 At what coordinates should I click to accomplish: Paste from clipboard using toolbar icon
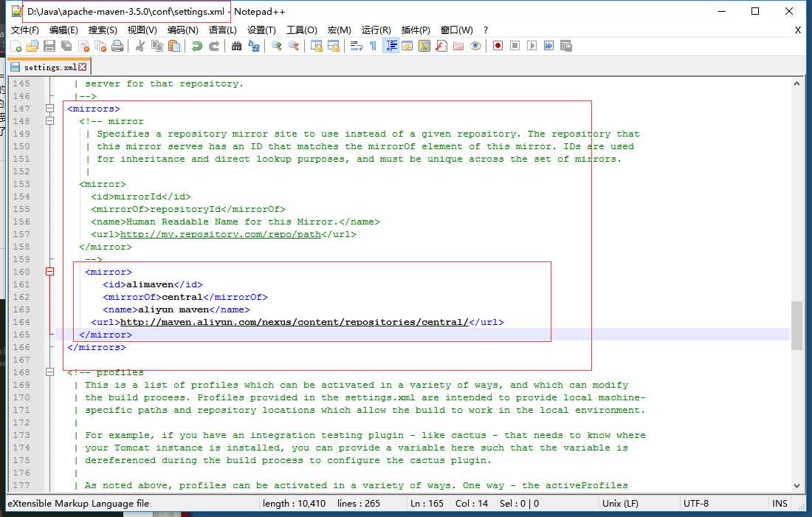click(x=174, y=46)
